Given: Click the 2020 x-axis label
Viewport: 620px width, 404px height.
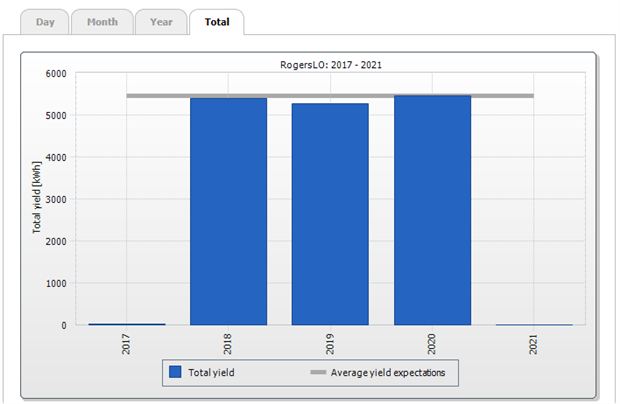Looking at the screenshot, I should [x=431, y=344].
